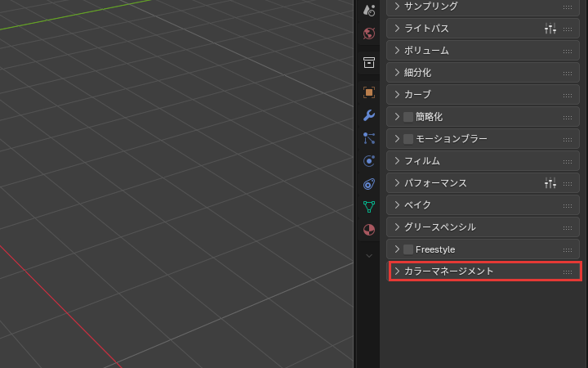Expand the パフォーマンス panel
Image resolution: width=588 pixels, height=368 pixels.
[x=397, y=183]
